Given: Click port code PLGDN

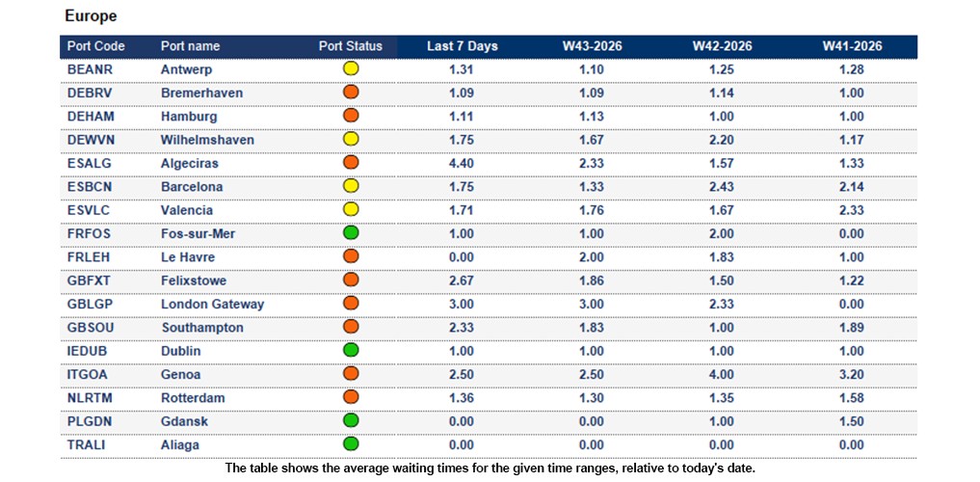Looking at the screenshot, I should coord(90,421).
